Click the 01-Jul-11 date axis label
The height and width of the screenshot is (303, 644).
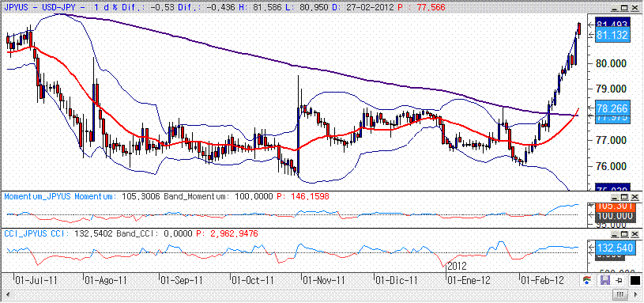[x=36, y=280]
